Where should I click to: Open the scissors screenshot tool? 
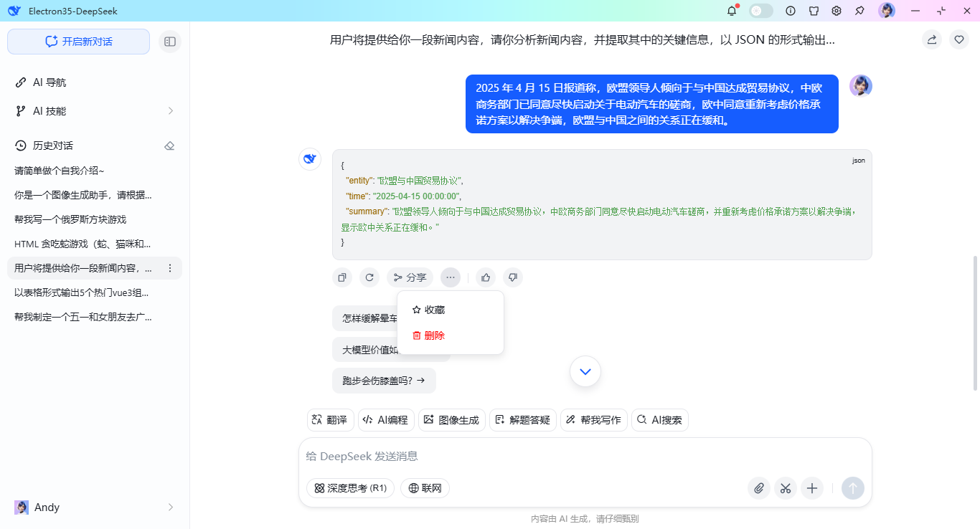point(786,488)
